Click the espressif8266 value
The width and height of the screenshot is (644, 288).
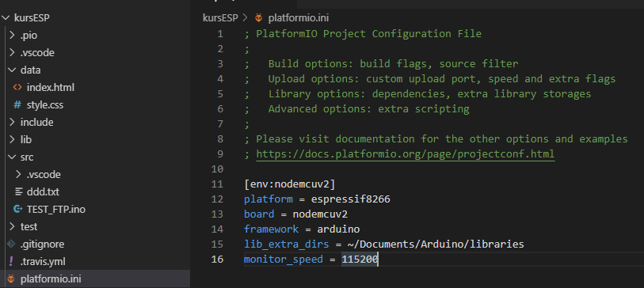pyautogui.click(x=350, y=199)
